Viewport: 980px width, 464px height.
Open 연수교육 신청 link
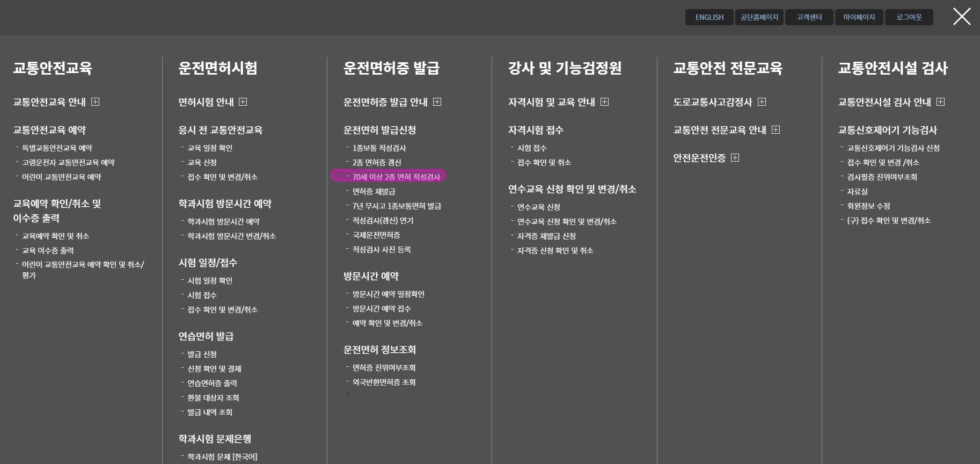(538, 207)
